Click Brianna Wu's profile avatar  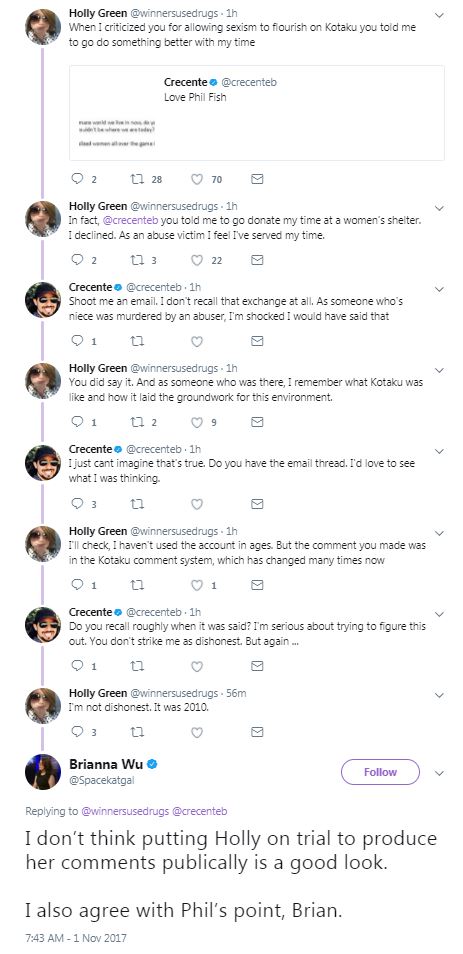click(x=43, y=772)
